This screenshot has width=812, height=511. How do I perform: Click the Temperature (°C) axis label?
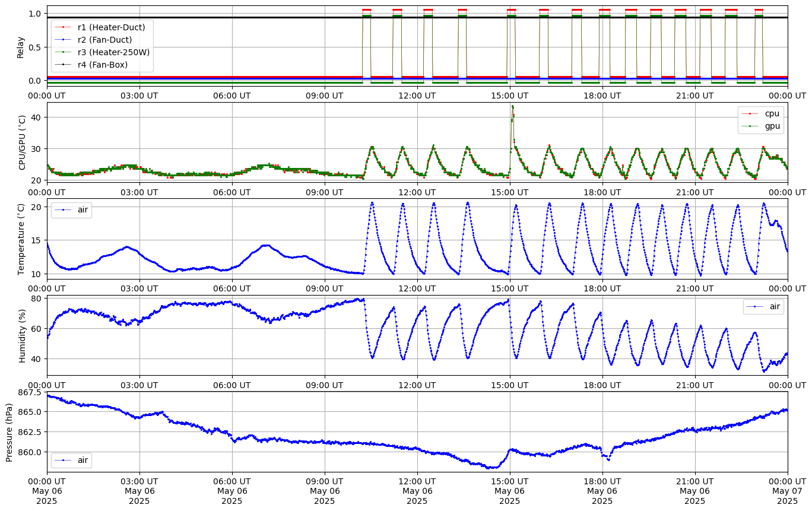[x=21, y=239]
